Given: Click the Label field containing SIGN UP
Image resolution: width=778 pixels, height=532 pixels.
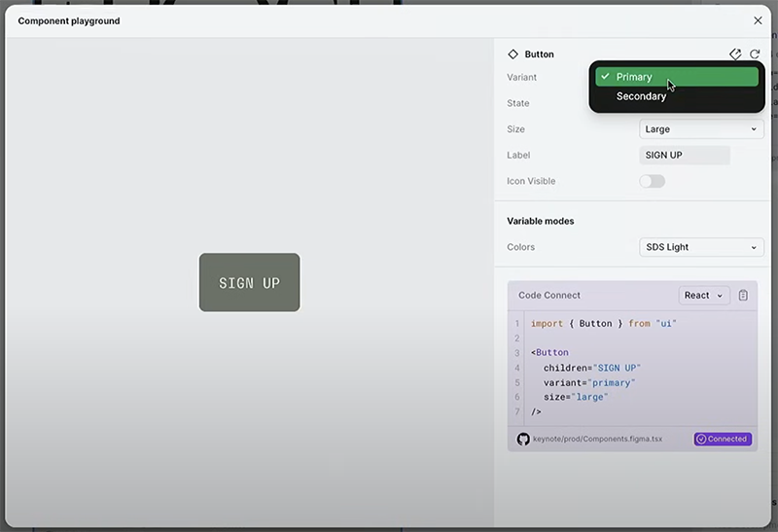Looking at the screenshot, I should coord(685,156).
